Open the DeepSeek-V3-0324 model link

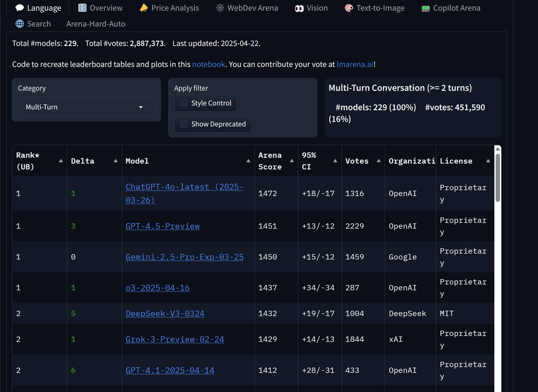pos(165,313)
